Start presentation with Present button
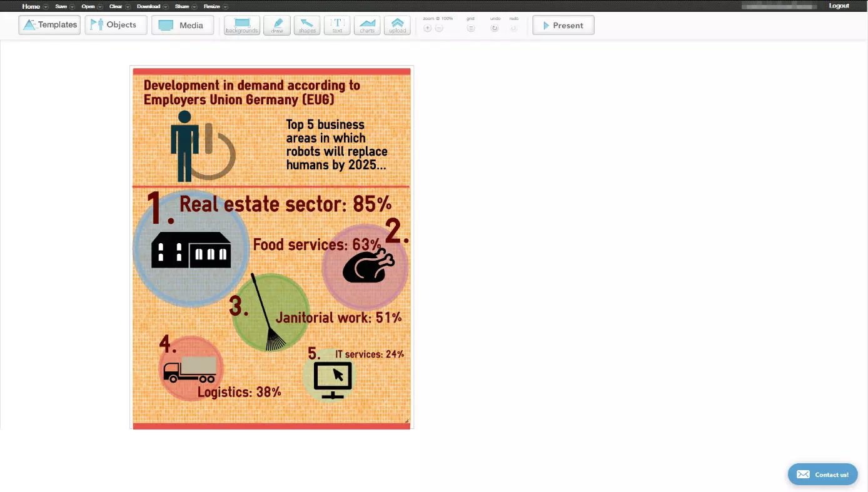Screen dimensions: 868x492 [x=563, y=26]
